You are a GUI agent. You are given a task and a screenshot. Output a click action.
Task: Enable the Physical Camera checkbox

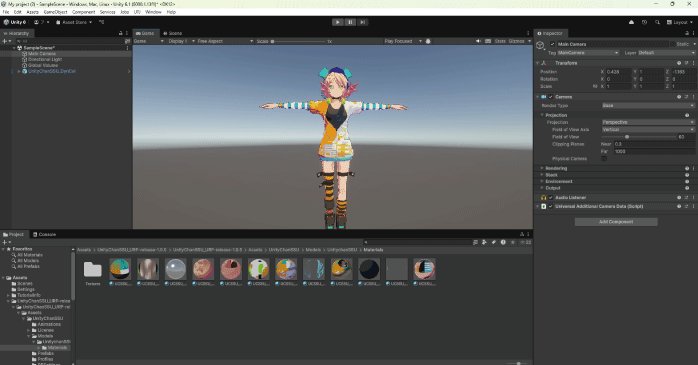604,159
